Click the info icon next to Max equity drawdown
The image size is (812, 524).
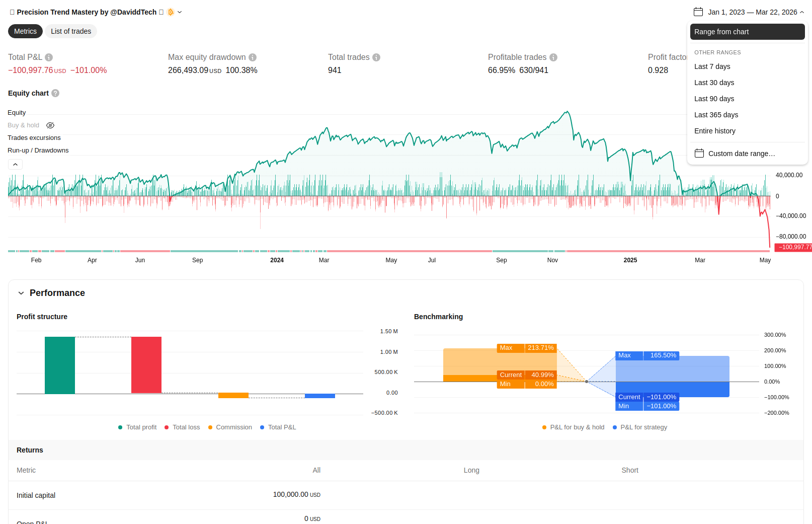tap(253, 57)
